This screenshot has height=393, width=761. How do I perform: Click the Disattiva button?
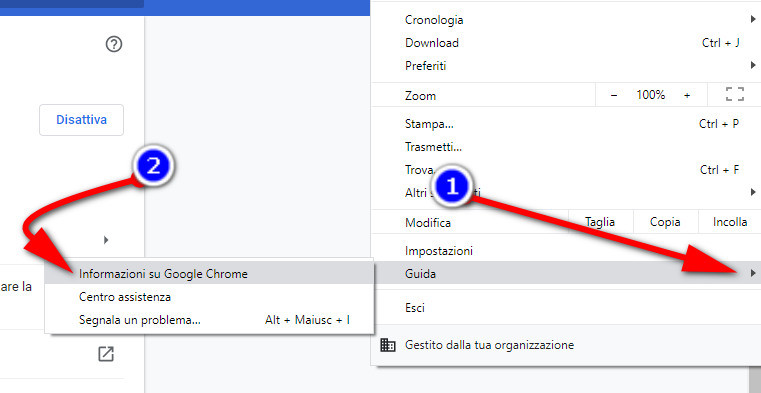(82, 120)
